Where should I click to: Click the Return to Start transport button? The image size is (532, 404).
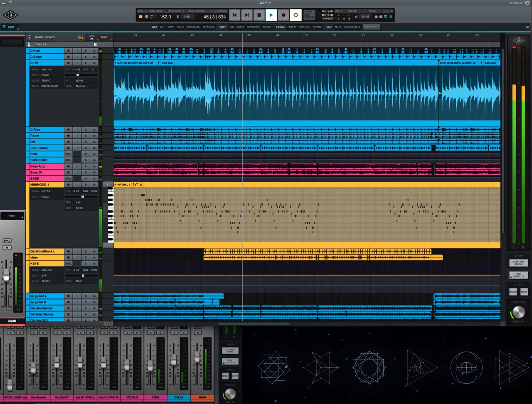click(234, 15)
